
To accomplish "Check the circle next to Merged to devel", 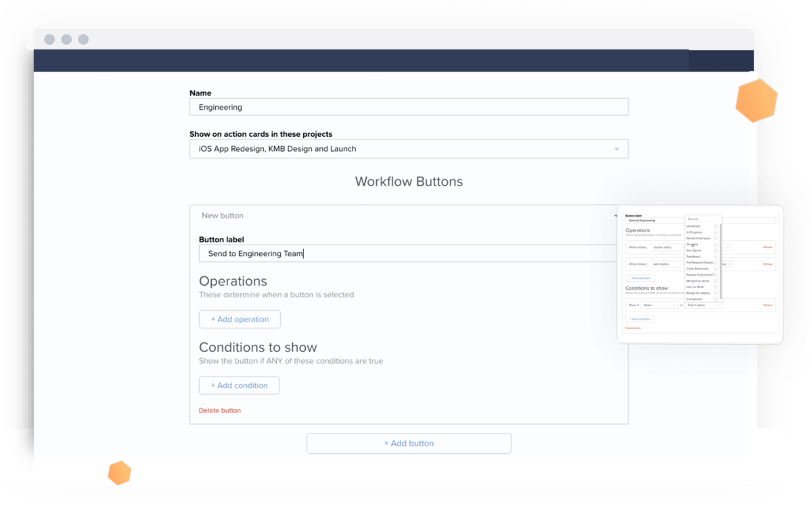I will (x=716, y=281).
